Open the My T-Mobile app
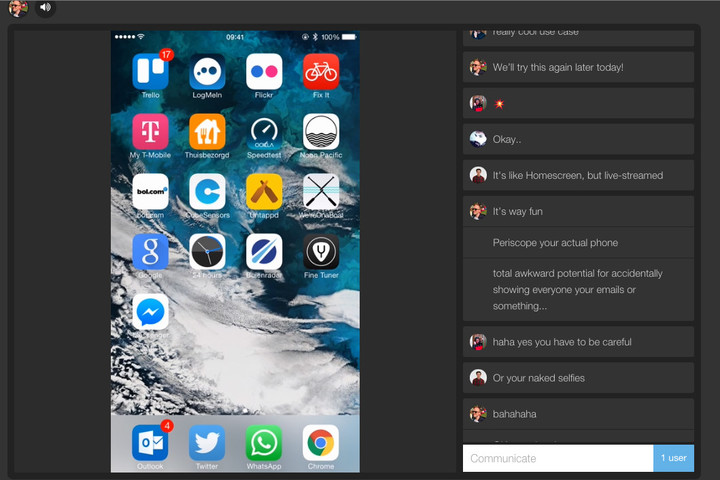 point(150,132)
